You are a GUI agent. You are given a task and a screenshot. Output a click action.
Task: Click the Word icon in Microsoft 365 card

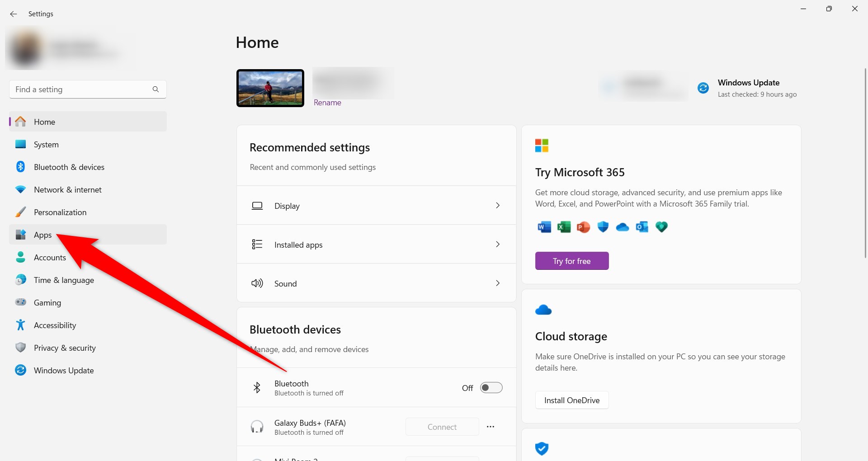(x=544, y=227)
